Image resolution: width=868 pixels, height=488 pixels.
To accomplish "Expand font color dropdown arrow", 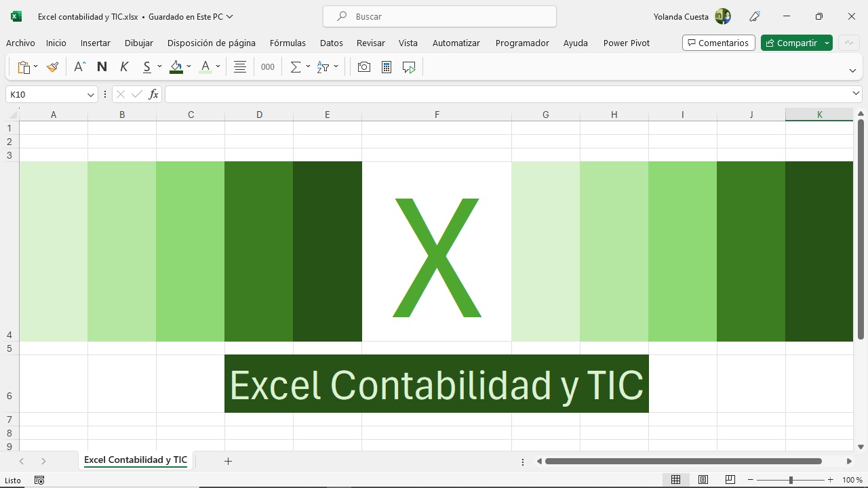I will 218,67.
